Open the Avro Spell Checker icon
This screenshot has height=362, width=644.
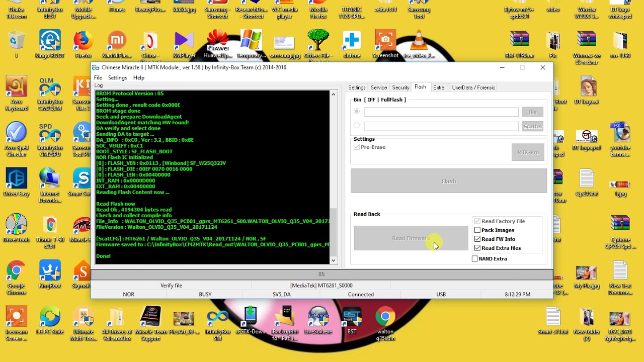click(x=17, y=140)
